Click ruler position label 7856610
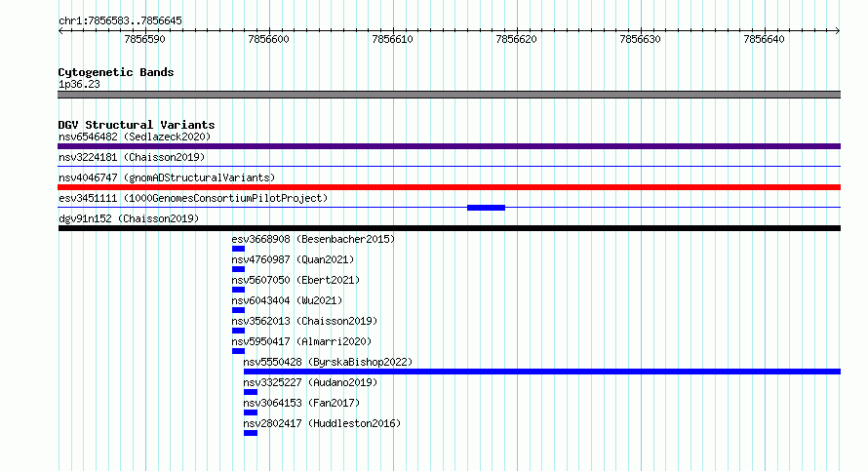868x471 pixels. click(x=392, y=39)
